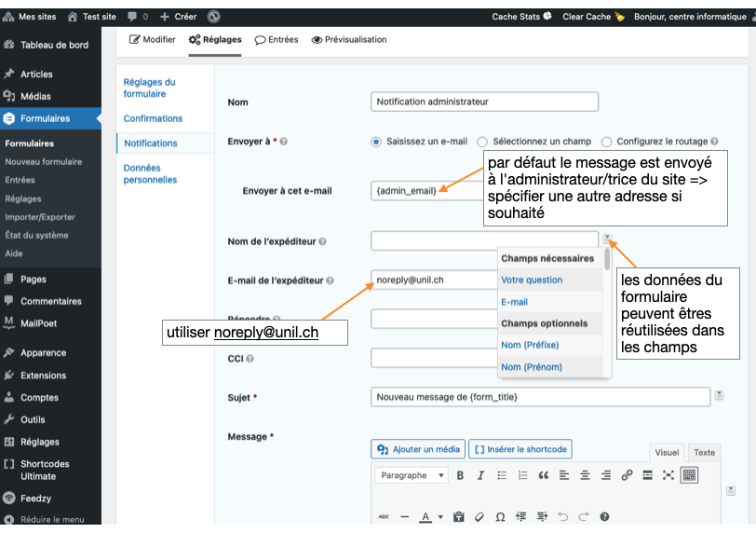The height and width of the screenshot is (533, 756).
Task: Click the 'Insérer le shortcode' button
Action: point(520,449)
